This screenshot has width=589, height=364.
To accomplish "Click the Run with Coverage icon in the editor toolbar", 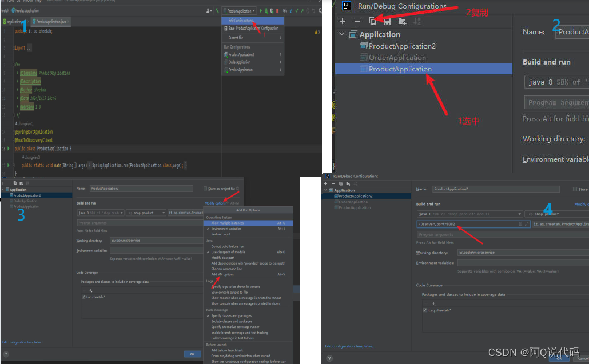I will click(x=272, y=11).
